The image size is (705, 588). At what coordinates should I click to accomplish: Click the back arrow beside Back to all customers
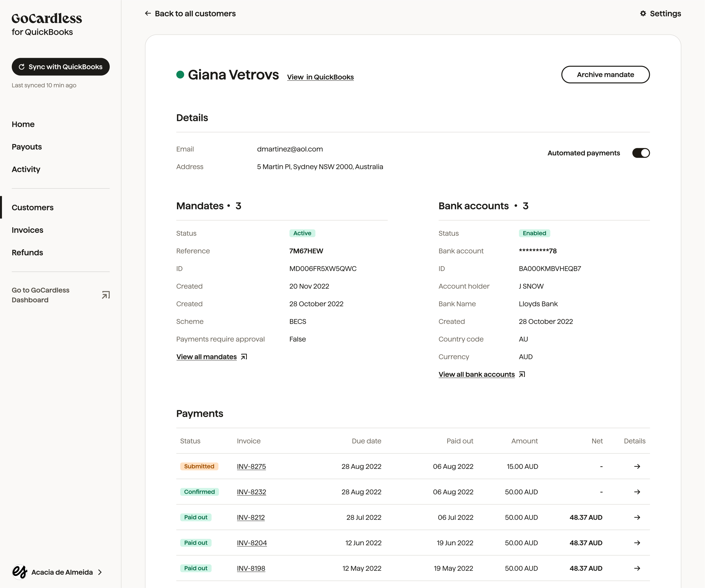coord(148,13)
